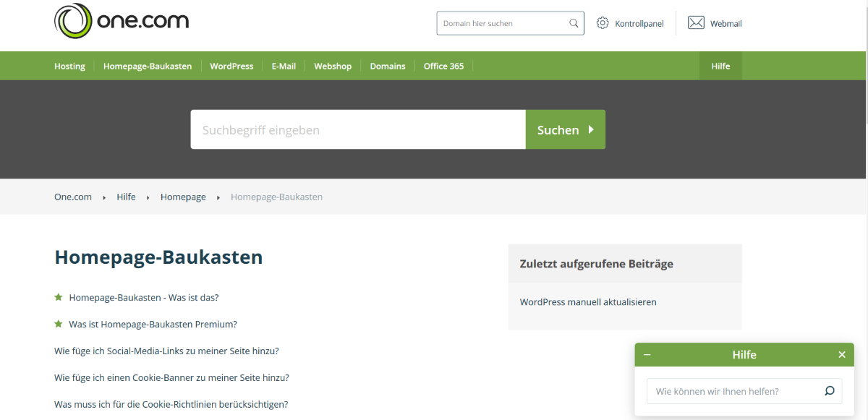Click the magnifier icon in domain search
The height and width of the screenshot is (420, 868).
[574, 23]
